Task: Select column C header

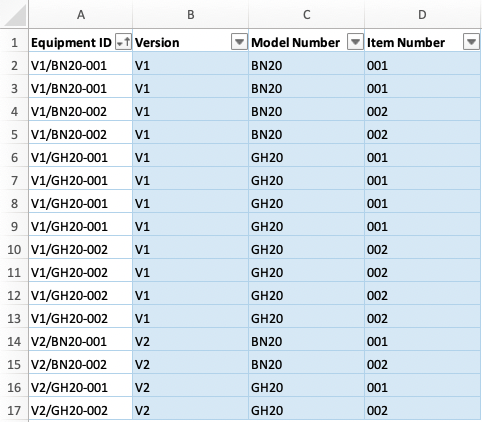Action: (306, 14)
